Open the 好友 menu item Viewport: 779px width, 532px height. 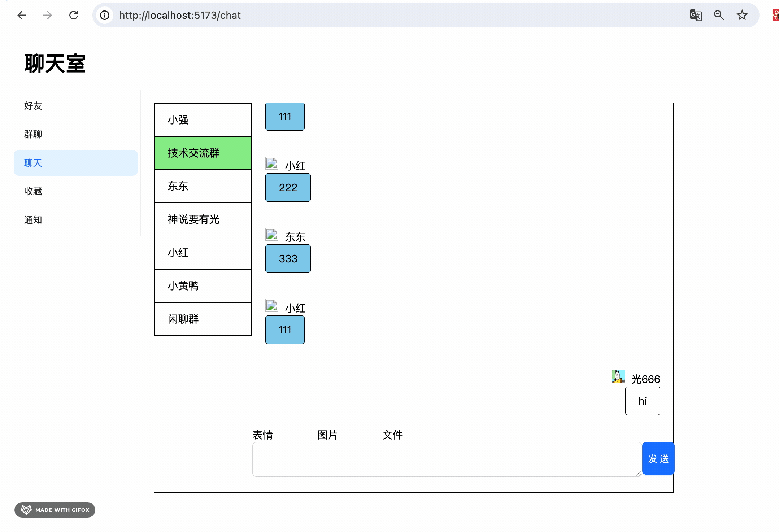tap(33, 106)
